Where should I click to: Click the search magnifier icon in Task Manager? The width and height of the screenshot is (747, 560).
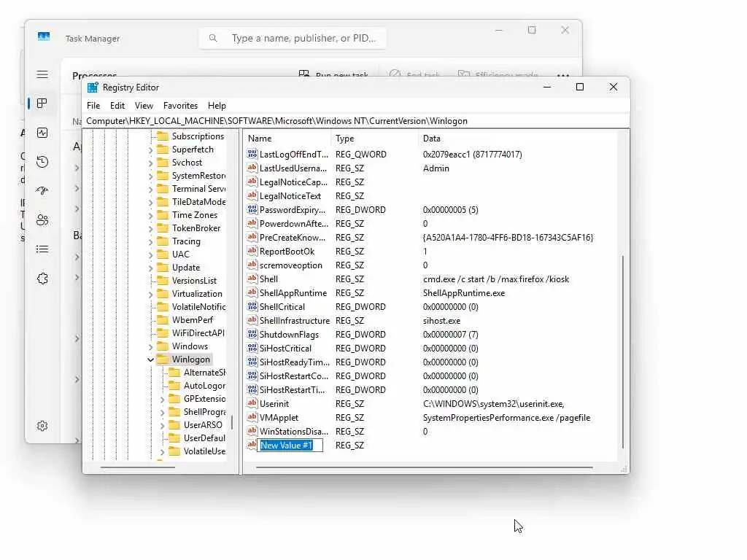pos(213,38)
